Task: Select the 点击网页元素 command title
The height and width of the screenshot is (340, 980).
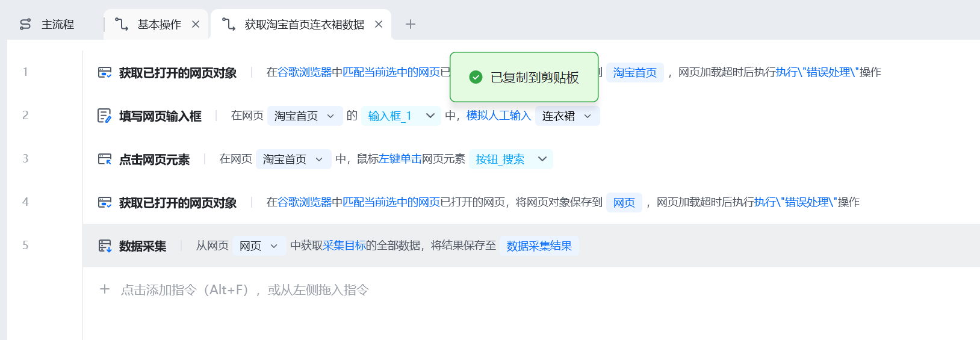Action: pos(154,159)
